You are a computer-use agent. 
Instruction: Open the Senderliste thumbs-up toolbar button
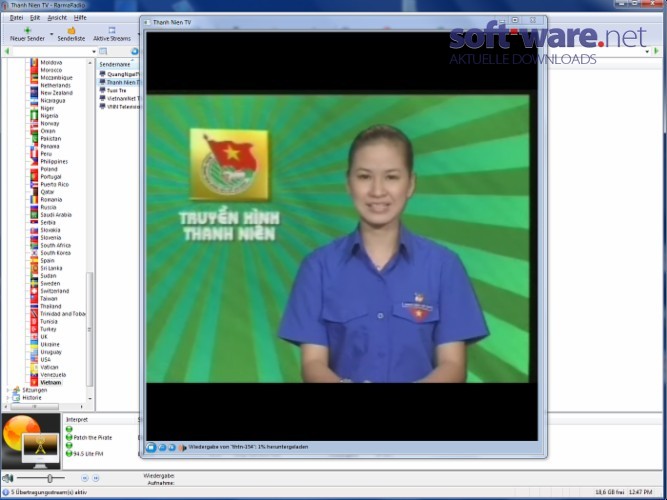pos(71,34)
